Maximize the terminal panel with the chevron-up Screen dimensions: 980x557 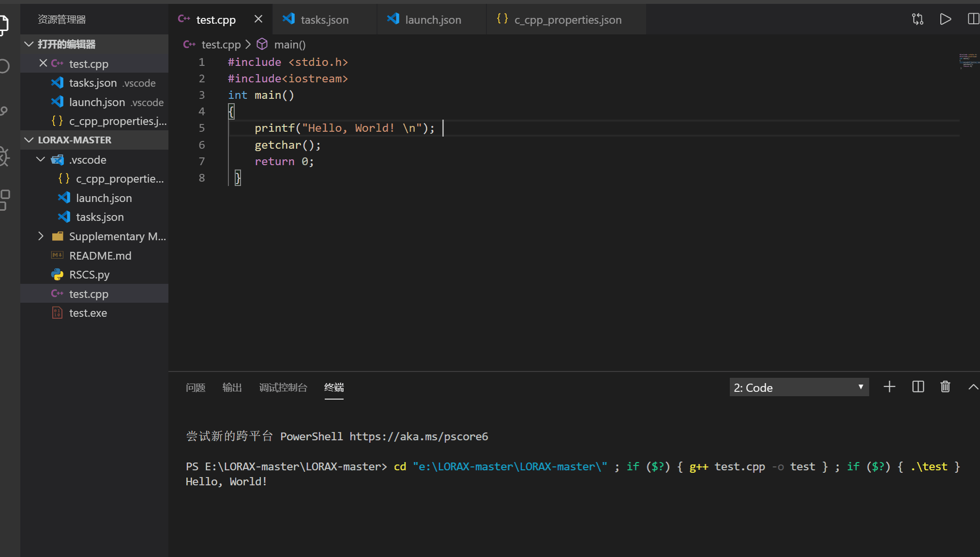pos(973,387)
